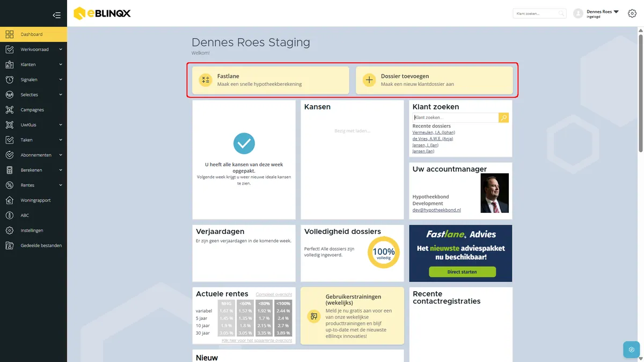644x362 pixels.
Task: Click the Campagnes icon in sidebar
Action: (10, 110)
